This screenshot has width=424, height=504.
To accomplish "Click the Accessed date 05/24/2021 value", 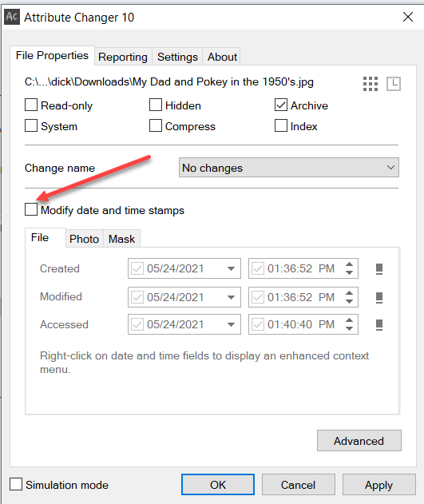I will click(176, 324).
